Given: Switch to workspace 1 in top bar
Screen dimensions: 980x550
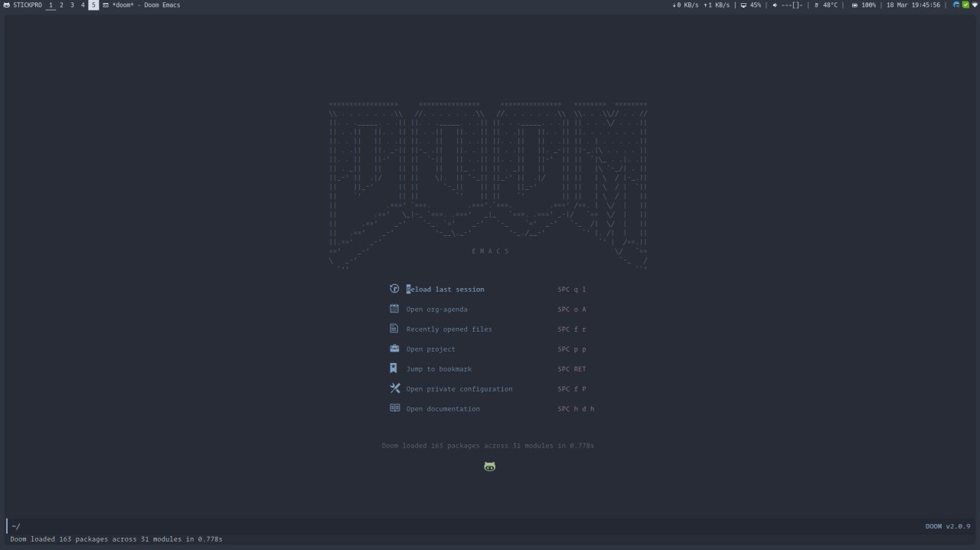Looking at the screenshot, I should [51, 5].
